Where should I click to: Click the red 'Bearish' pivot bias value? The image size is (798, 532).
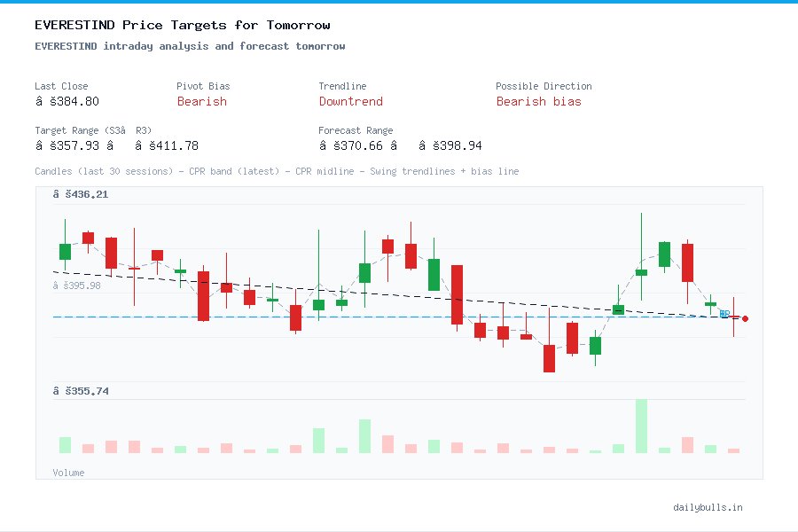[202, 101]
